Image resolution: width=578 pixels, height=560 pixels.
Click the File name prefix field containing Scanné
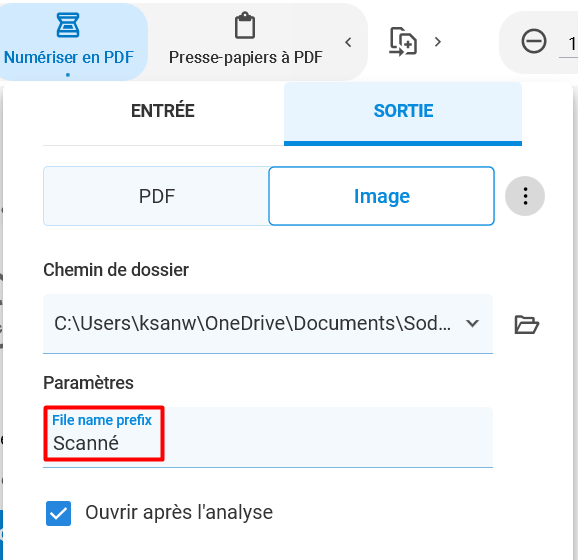(x=268, y=437)
